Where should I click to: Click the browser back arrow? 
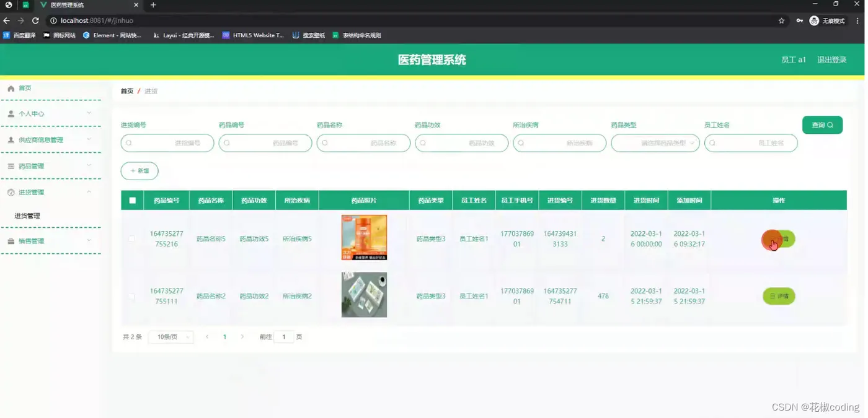[7, 20]
